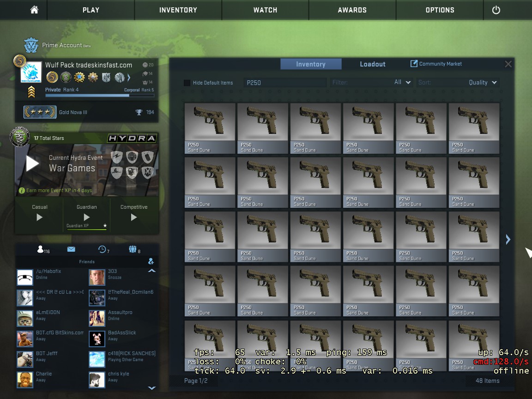Select friend 303

click(122, 278)
